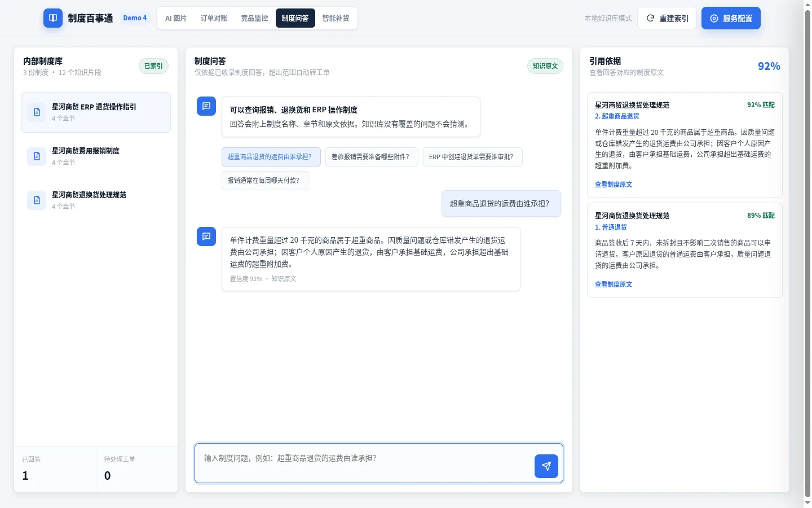Image resolution: width=812 pixels, height=508 pixels.
Task: Click the gear icon in 服务配置
Action: [x=714, y=18]
